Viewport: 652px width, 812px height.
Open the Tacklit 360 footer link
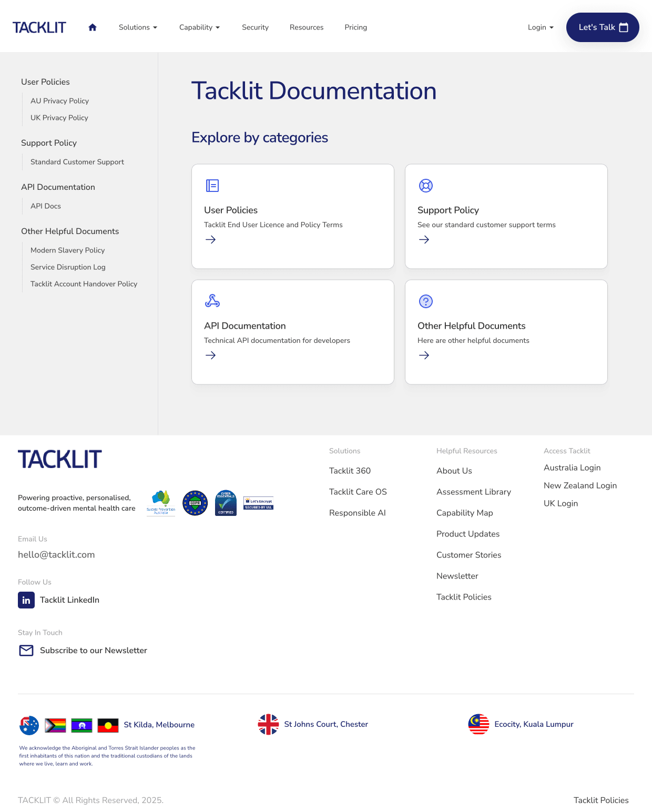click(x=350, y=471)
